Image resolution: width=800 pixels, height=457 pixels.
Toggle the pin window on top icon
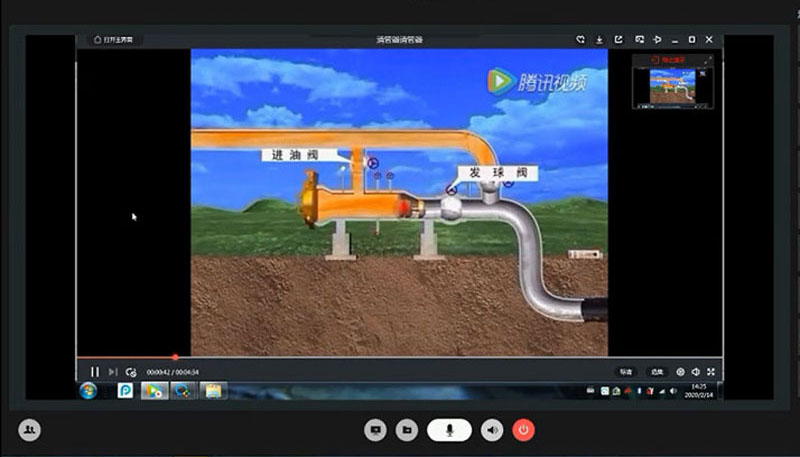(x=657, y=40)
